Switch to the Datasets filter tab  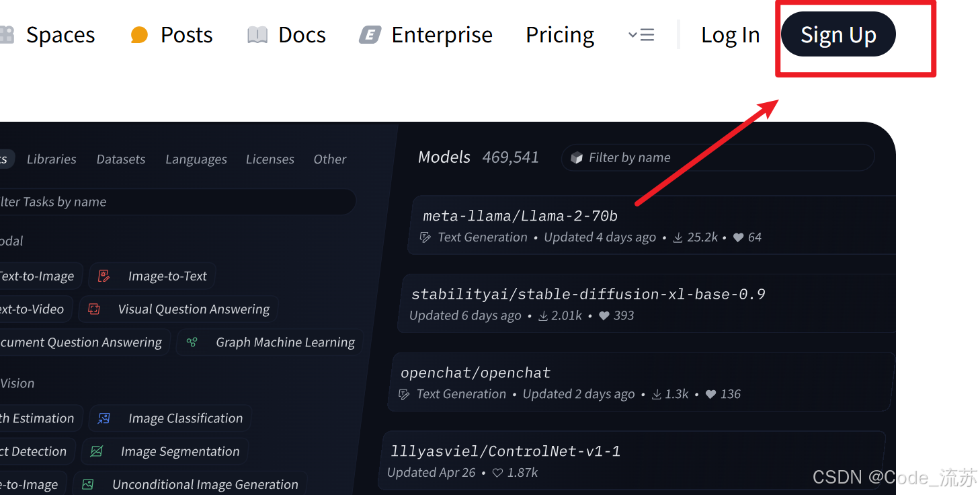121,159
